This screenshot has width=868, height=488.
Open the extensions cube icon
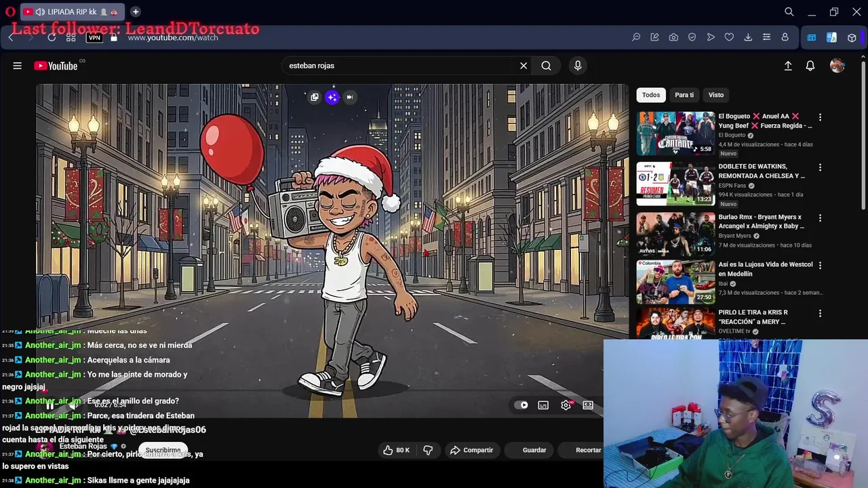(x=852, y=37)
